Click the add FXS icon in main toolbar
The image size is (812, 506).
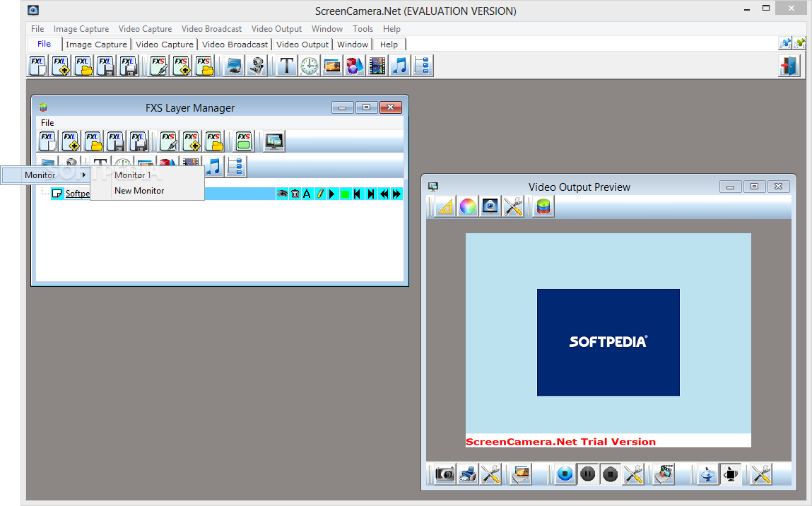tap(181, 66)
